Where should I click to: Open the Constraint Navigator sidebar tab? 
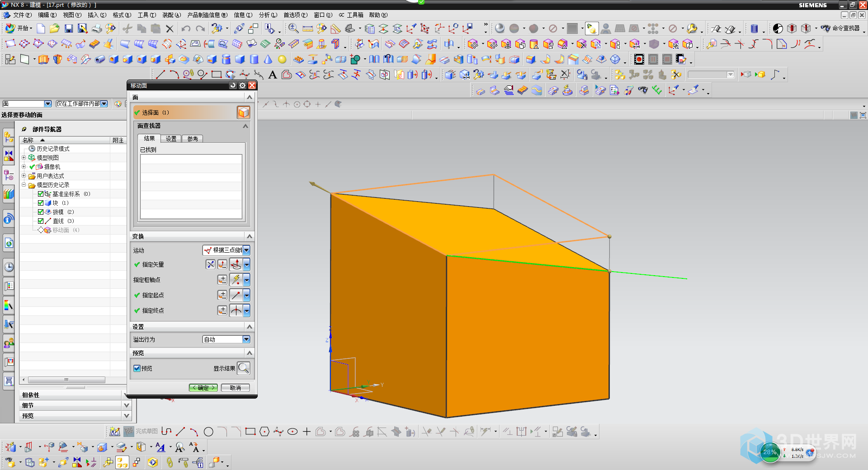click(9, 155)
